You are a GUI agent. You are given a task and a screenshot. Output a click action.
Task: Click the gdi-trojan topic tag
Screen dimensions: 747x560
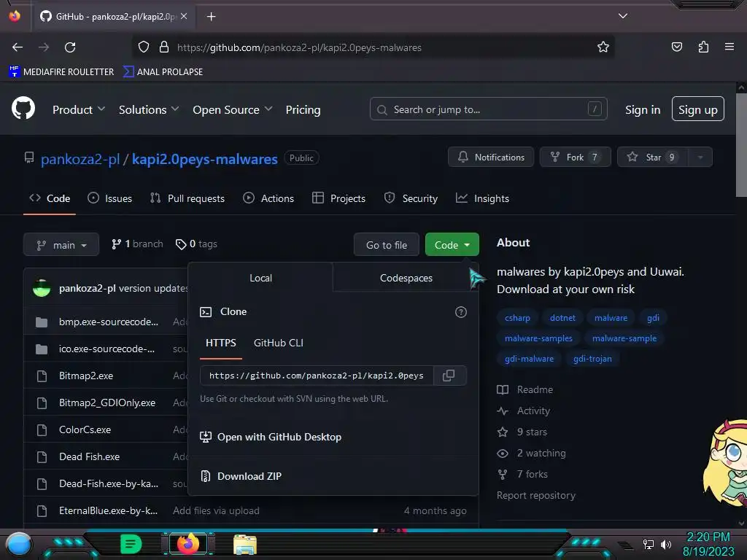click(592, 359)
